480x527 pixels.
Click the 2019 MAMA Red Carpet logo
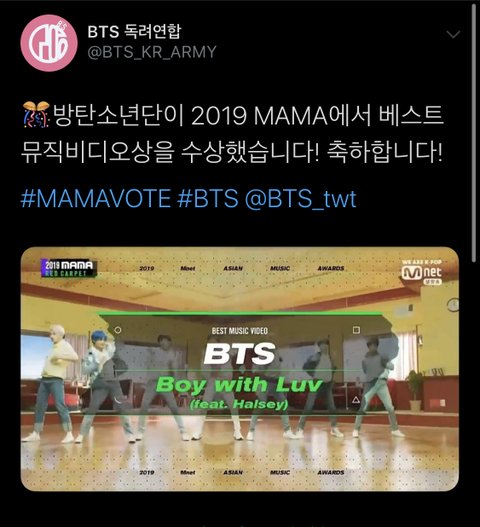point(69,268)
